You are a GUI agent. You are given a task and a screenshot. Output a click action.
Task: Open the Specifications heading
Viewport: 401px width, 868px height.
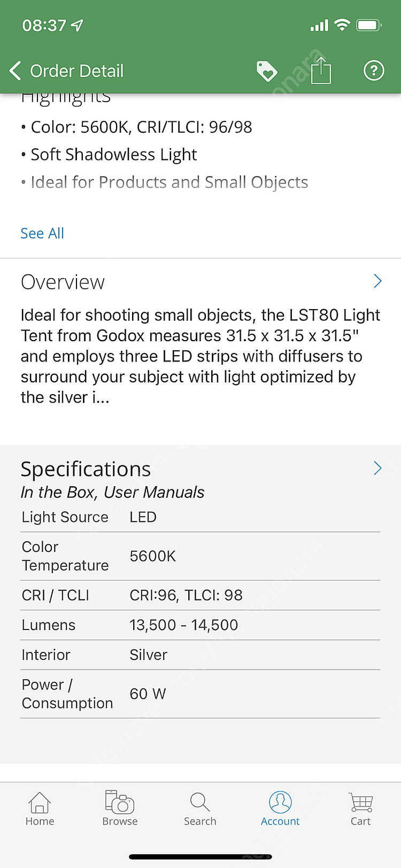(x=86, y=469)
